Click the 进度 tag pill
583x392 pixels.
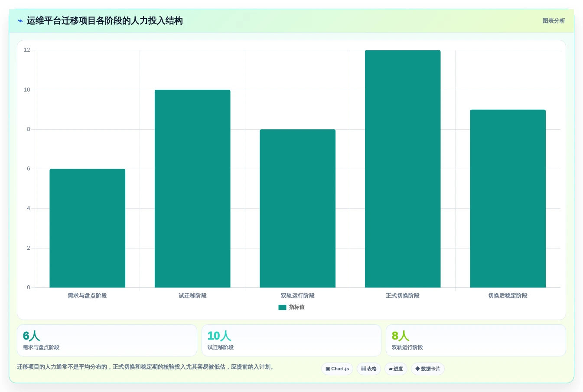[396, 369]
